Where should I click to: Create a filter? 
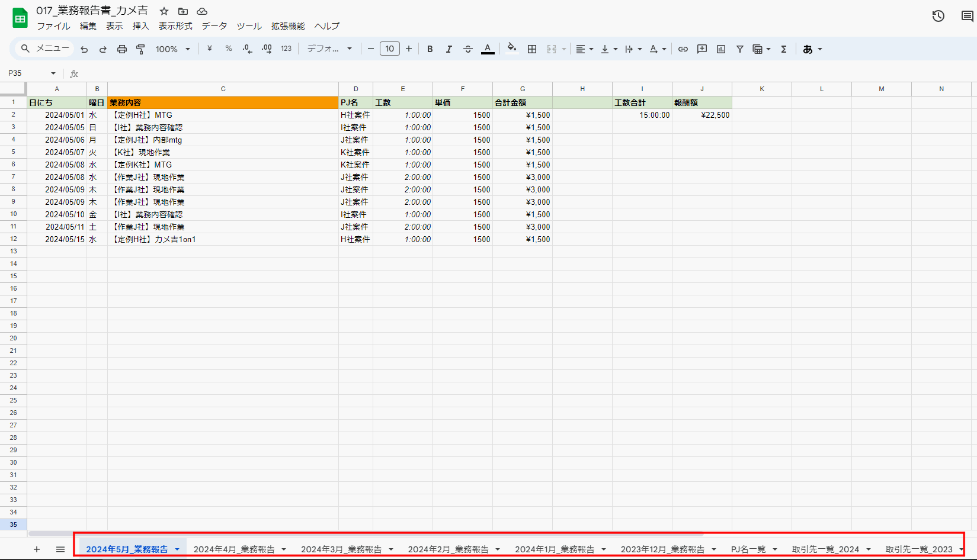(x=740, y=49)
